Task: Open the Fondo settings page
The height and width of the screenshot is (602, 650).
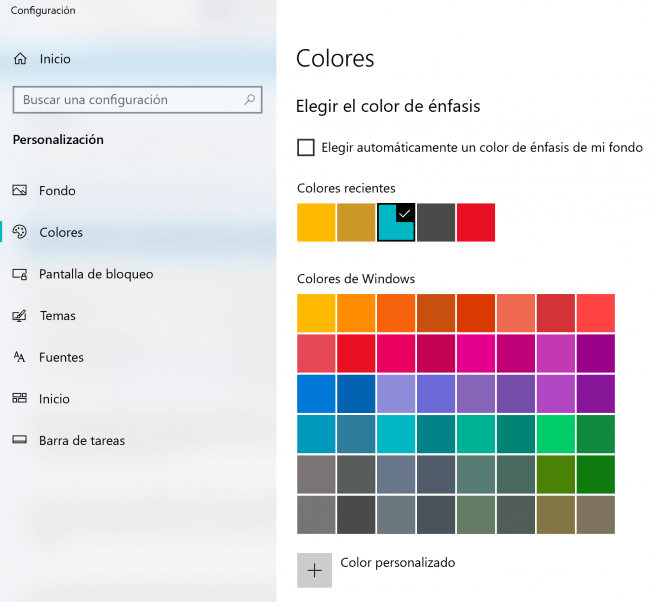Action: [x=57, y=191]
